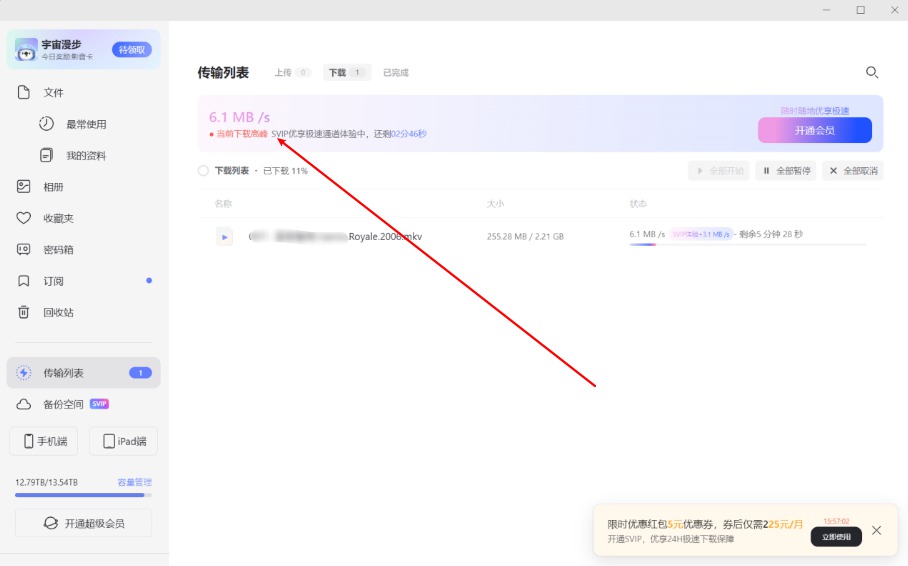This screenshot has height=566, width=908.
Task: Open 备份空间 backup space
Action: 63,404
